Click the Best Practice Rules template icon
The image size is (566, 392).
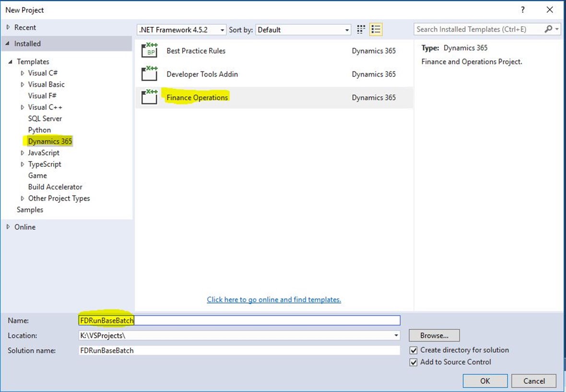point(149,50)
